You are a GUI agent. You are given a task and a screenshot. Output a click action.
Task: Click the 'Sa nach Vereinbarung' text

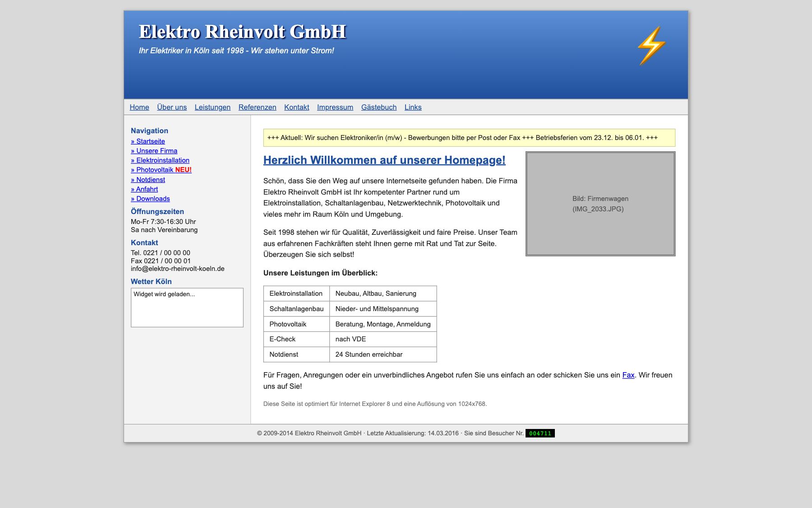tap(164, 230)
